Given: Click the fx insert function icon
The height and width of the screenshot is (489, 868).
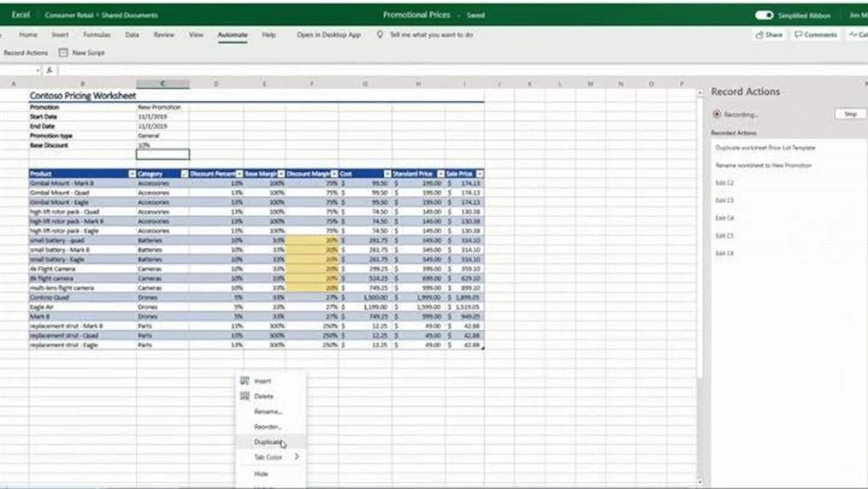Looking at the screenshot, I should click(x=50, y=70).
